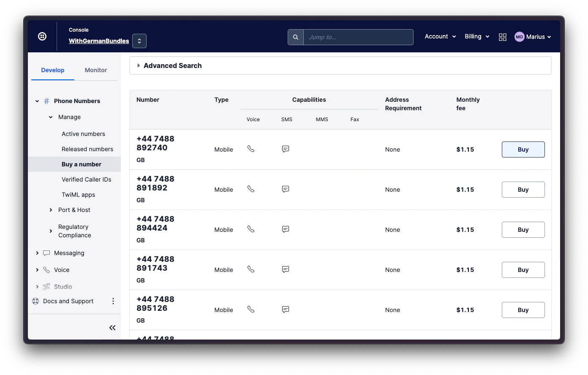Click SMS capability icon for 891892
588x375 pixels.
286,189
